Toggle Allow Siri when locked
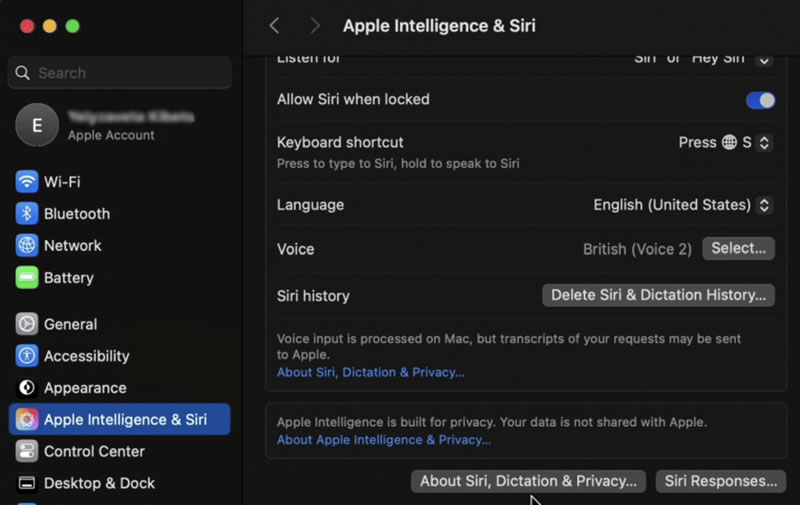This screenshot has height=505, width=800. pyautogui.click(x=760, y=100)
